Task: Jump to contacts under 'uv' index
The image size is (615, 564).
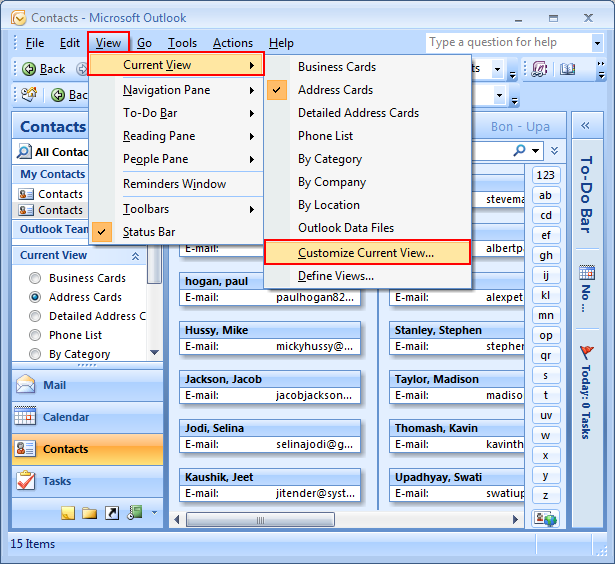Action: [546, 415]
